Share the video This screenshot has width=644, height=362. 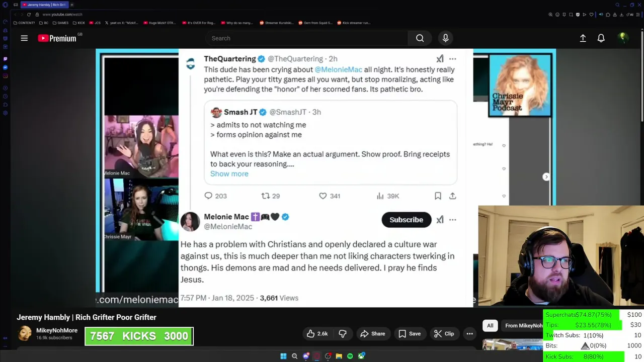pos(372,334)
